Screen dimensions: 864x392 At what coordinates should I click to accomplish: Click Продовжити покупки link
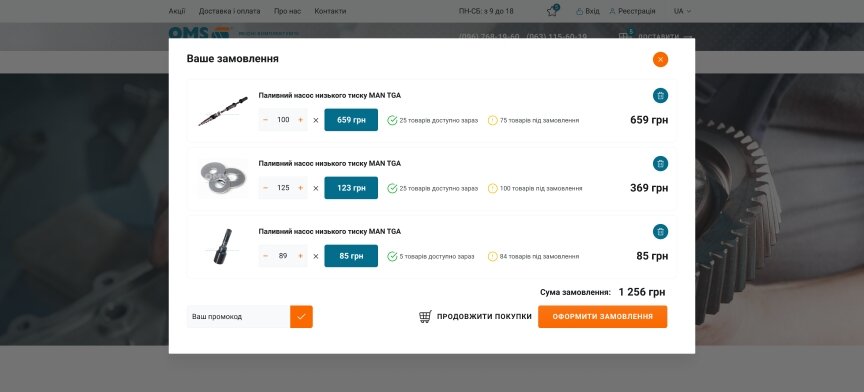pyautogui.click(x=484, y=316)
